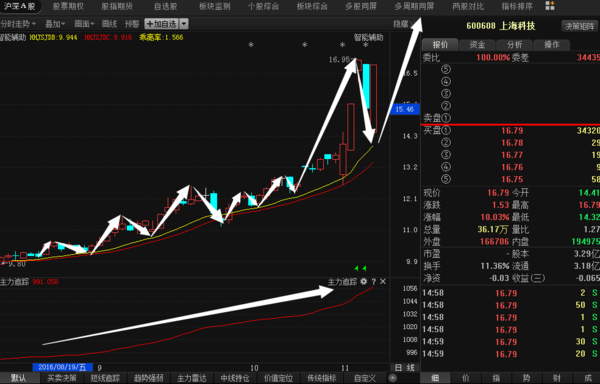Select the 2016/08/19 date marker on timeline
The image size is (600, 384).
[x=63, y=368]
